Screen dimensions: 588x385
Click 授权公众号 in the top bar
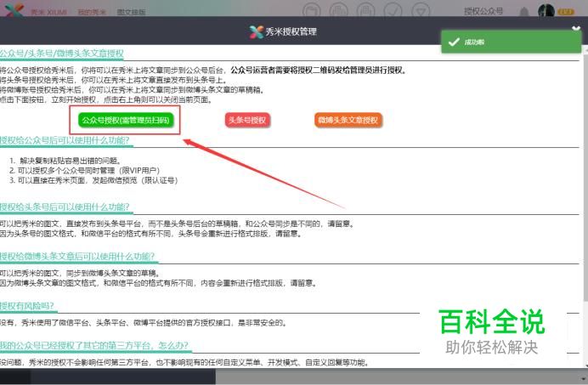coord(483,11)
